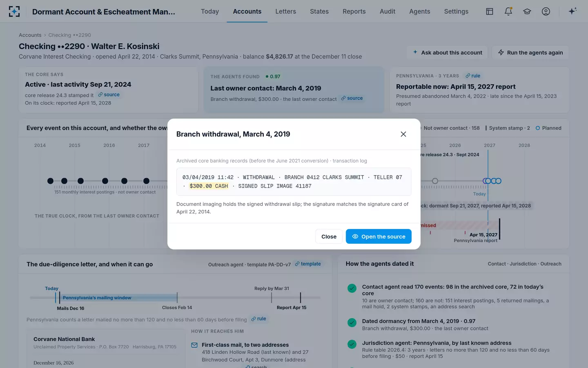The width and height of the screenshot is (588, 368).
Task: Open source link in The Core Says card
Action: tap(109, 94)
